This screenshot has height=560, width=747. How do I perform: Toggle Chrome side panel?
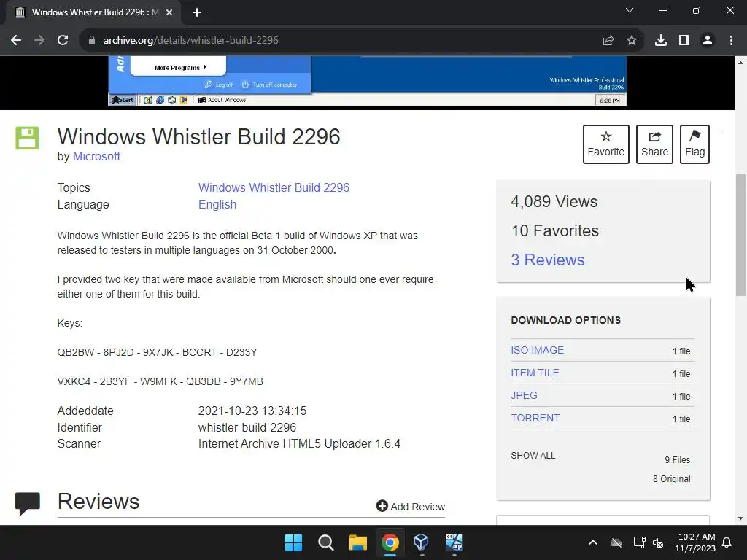684,41
